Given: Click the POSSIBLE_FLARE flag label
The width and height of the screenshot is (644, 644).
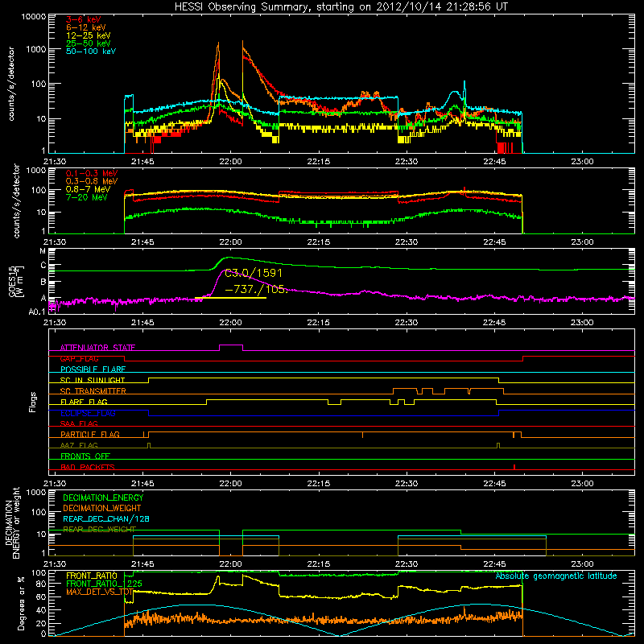Looking at the screenshot, I should pyautogui.click(x=93, y=369).
